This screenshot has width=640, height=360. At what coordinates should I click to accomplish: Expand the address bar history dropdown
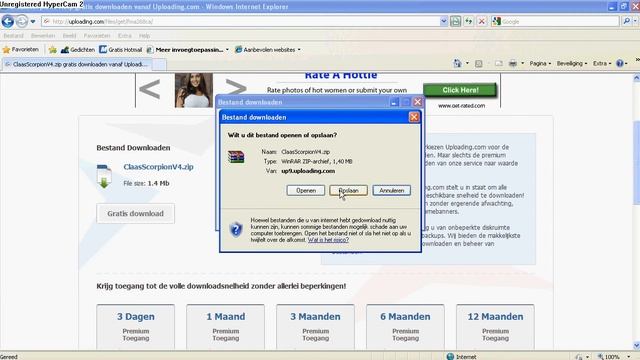pos(444,21)
